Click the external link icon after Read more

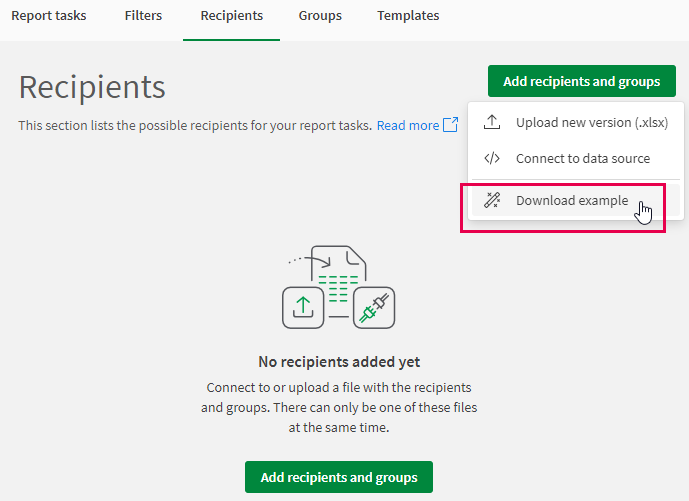tap(451, 125)
